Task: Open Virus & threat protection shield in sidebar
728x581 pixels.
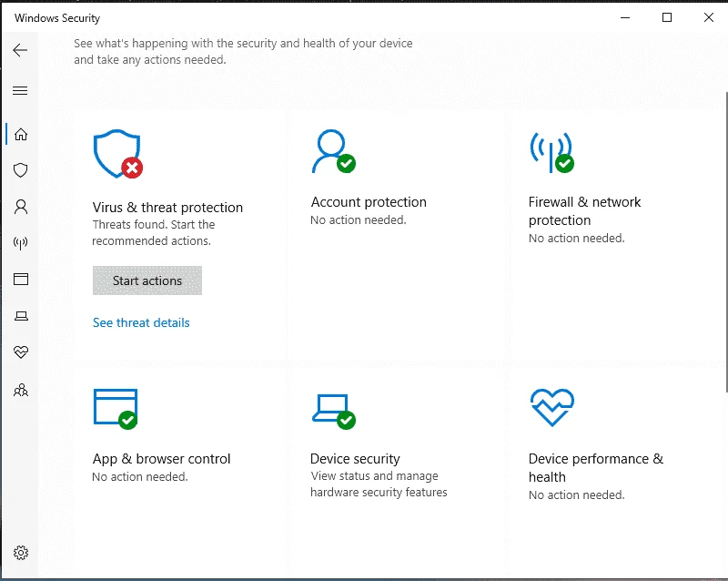Action: [20, 170]
